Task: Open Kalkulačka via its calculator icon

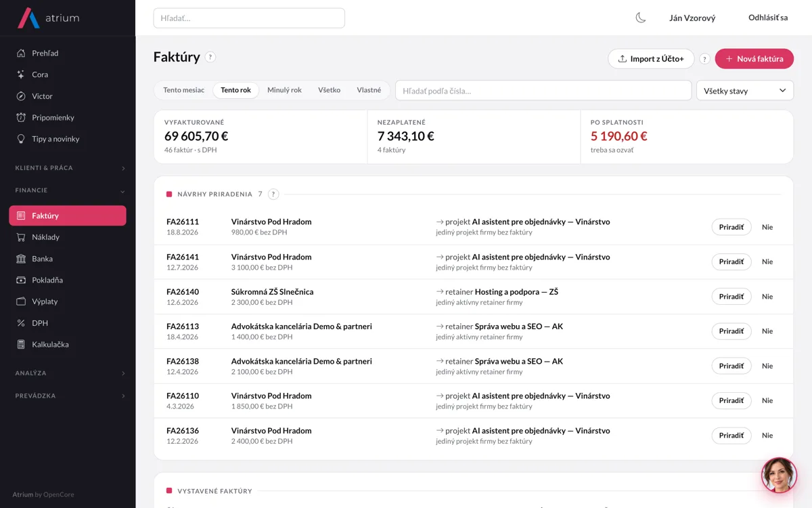Action: point(21,344)
